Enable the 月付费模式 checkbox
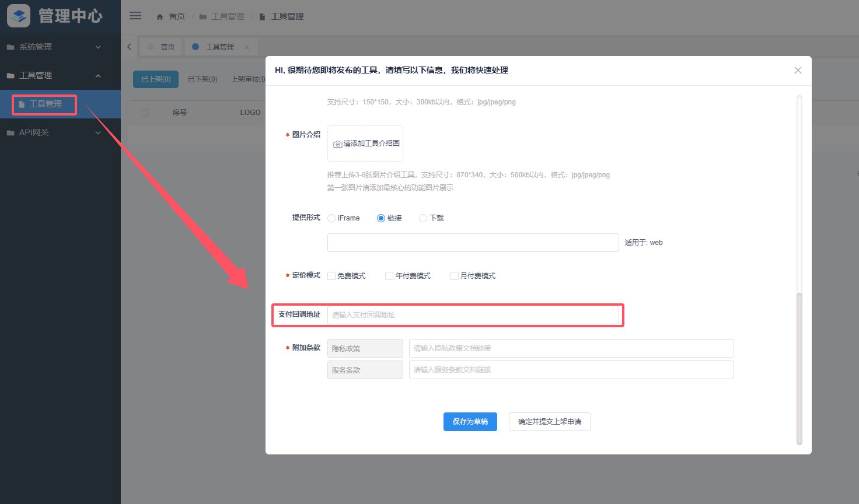 pyautogui.click(x=454, y=276)
